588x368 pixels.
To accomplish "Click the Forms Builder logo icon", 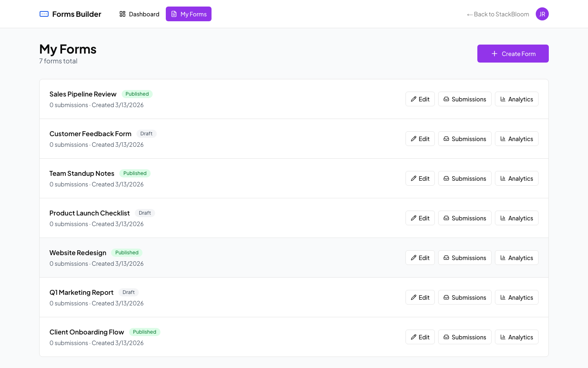I will pyautogui.click(x=44, y=13).
